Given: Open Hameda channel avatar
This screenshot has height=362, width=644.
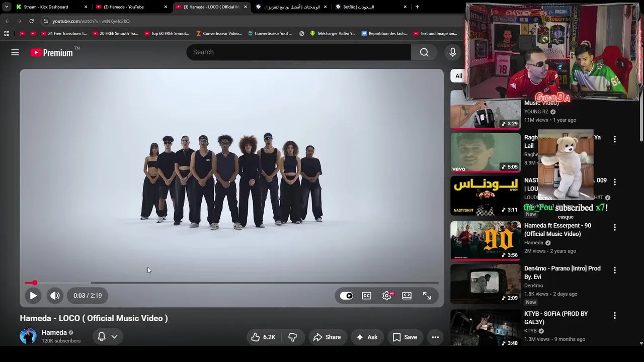Looking at the screenshot, I should (x=28, y=336).
